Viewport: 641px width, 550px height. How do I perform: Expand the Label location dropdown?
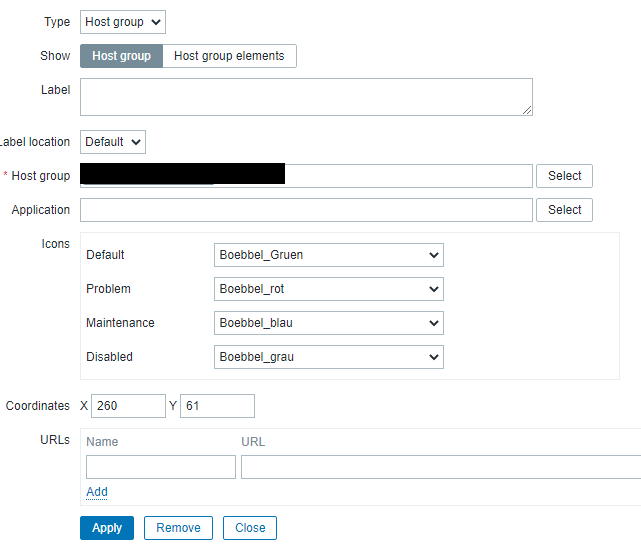tap(113, 142)
